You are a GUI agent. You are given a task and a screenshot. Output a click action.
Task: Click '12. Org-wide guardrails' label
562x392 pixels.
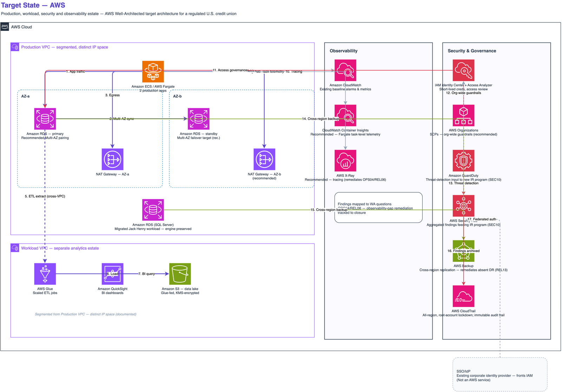[x=463, y=93]
